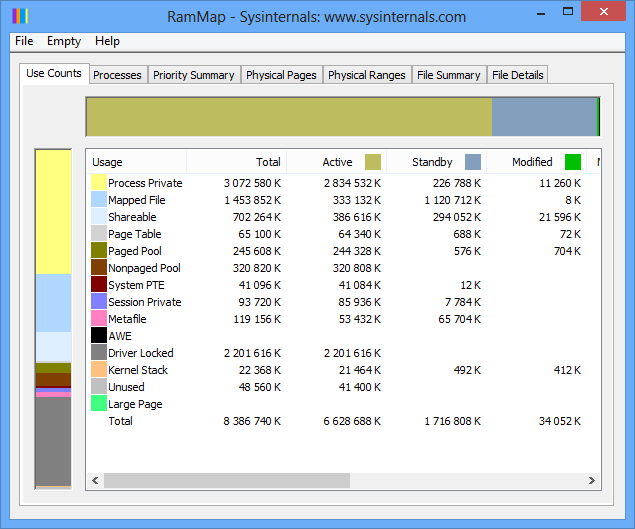Click the green Large Page swatch
The height and width of the screenshot is (529, 635).
(x=99, y=404)
